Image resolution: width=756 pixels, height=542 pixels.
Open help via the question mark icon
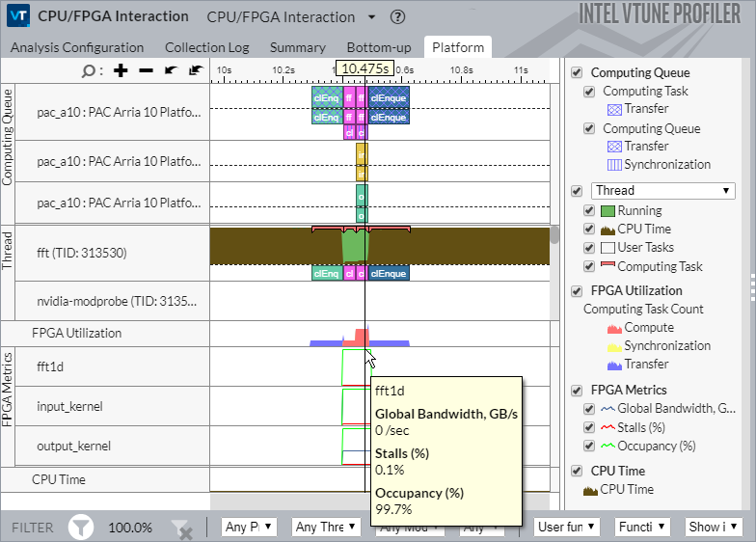point(397,17)
